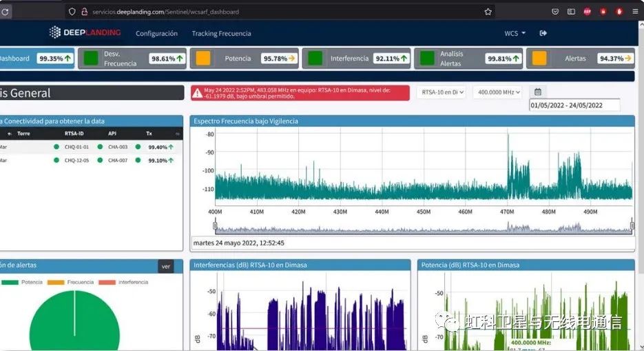Select the Dashboard status tab
Viewport: 644px width, 351px height.
[x=37, y=59]
